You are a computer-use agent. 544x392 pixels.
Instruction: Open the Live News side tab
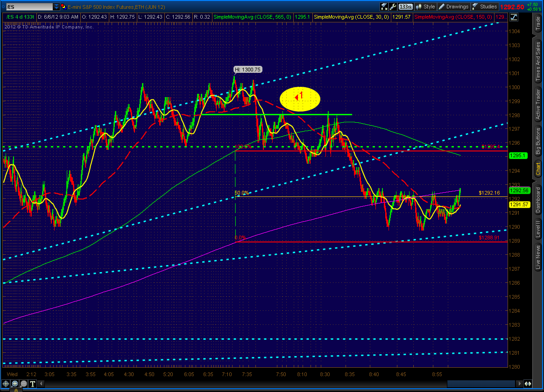(538, 257)
